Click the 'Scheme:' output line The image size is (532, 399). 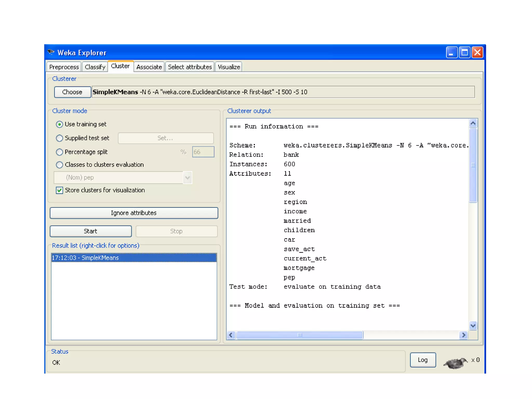(x=349, y=145)
